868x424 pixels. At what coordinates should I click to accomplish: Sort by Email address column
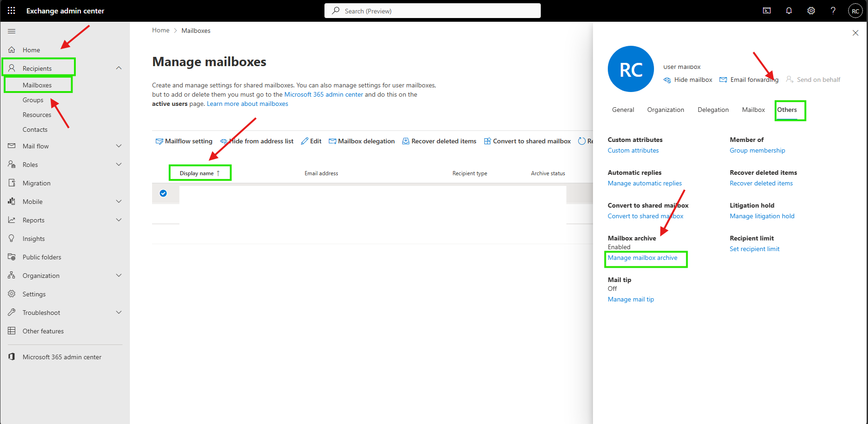tap(321, 173)
